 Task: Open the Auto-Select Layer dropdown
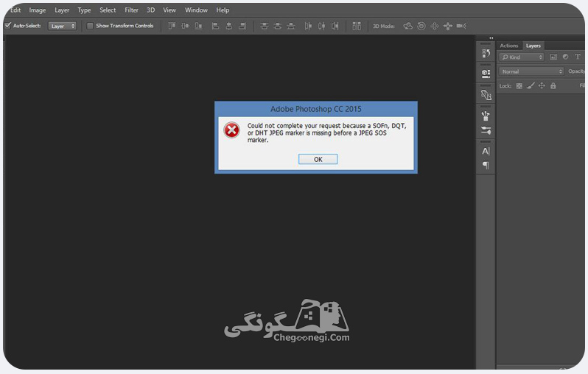(62, 26)
